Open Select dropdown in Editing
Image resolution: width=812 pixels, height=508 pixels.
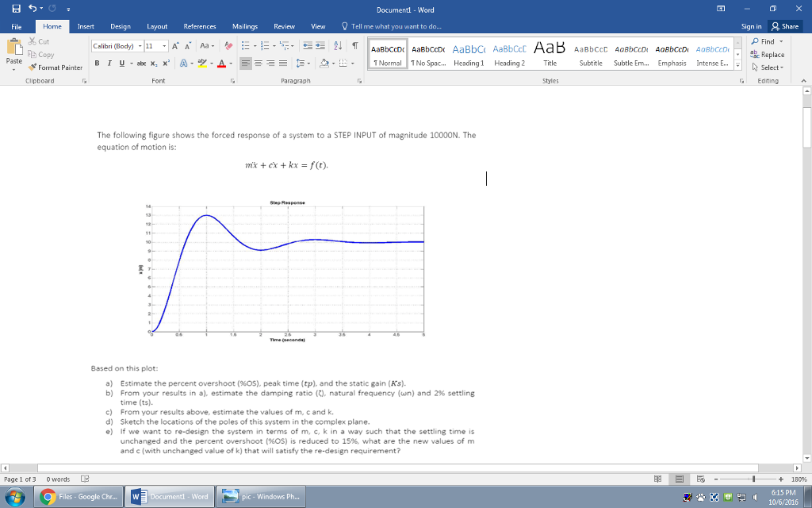[x=768, y=67]
